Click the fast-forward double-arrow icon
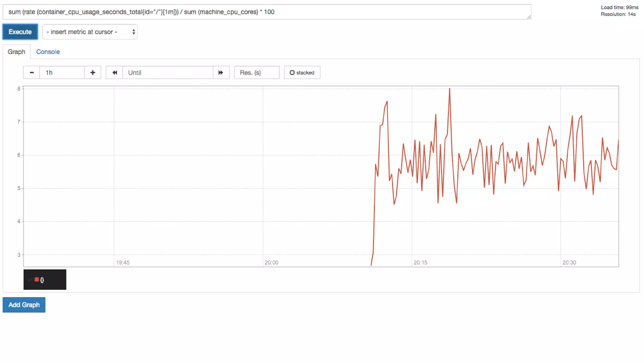 pos(221,73)
